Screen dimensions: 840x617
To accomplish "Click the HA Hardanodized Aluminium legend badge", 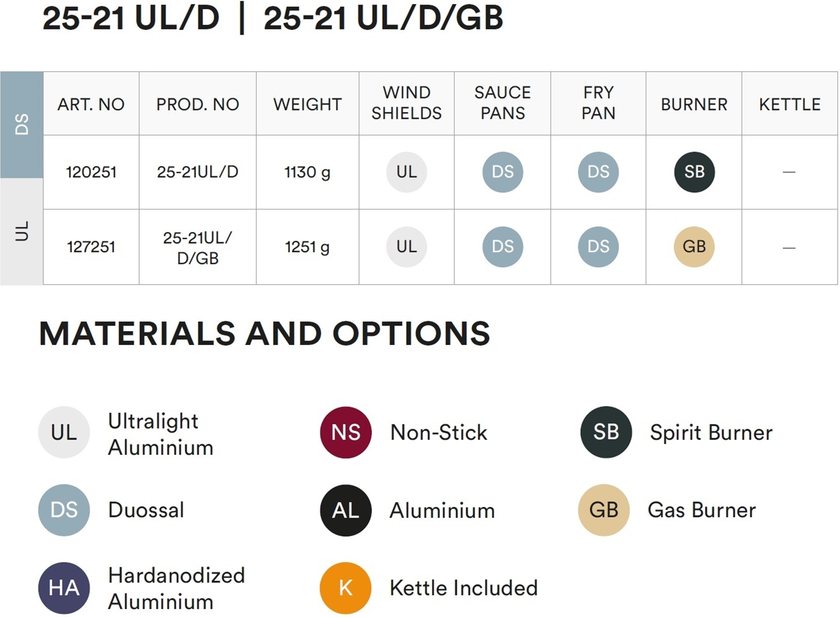I will [64, 588].
